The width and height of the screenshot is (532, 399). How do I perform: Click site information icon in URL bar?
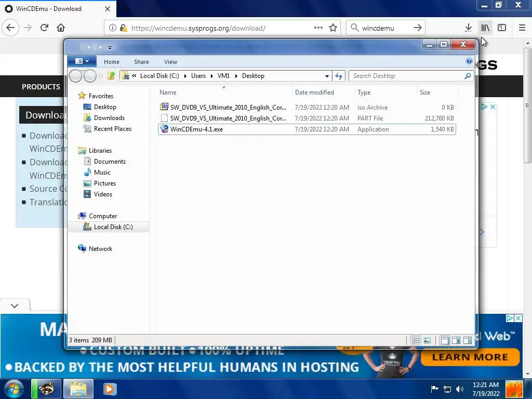(113, 28)
